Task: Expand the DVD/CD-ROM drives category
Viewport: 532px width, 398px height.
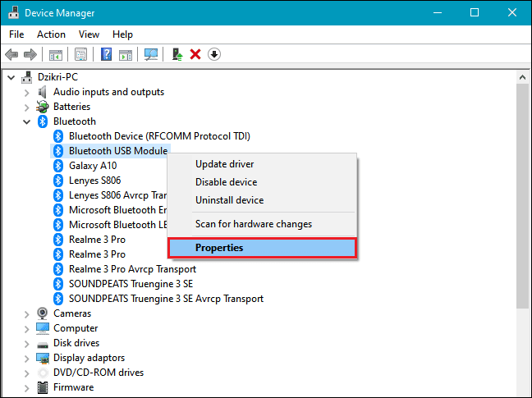Action: click(x=27, y=373)
